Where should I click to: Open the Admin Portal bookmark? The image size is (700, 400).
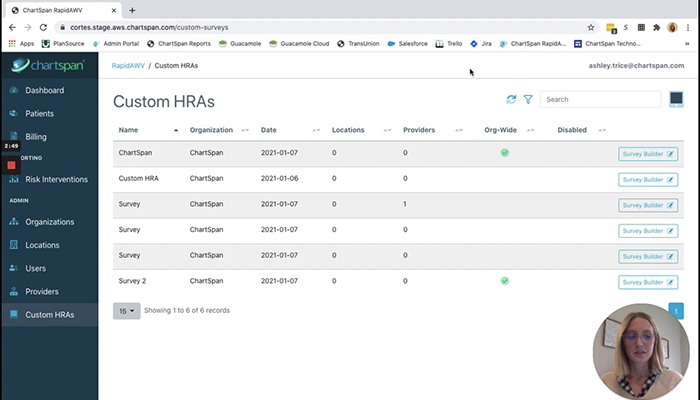click(116, 44)
